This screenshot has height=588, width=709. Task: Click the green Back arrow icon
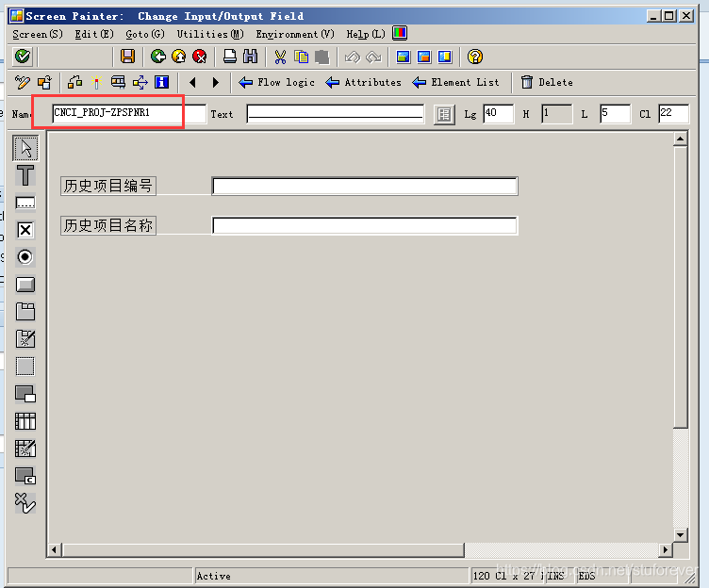pyautogui.click(x=158, y=57)
